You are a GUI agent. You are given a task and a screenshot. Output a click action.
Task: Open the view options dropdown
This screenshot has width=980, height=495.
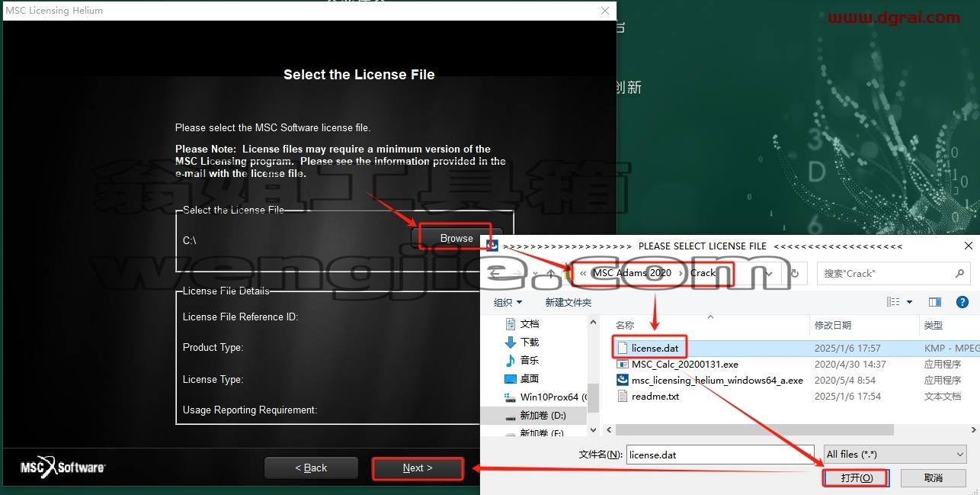909,302
